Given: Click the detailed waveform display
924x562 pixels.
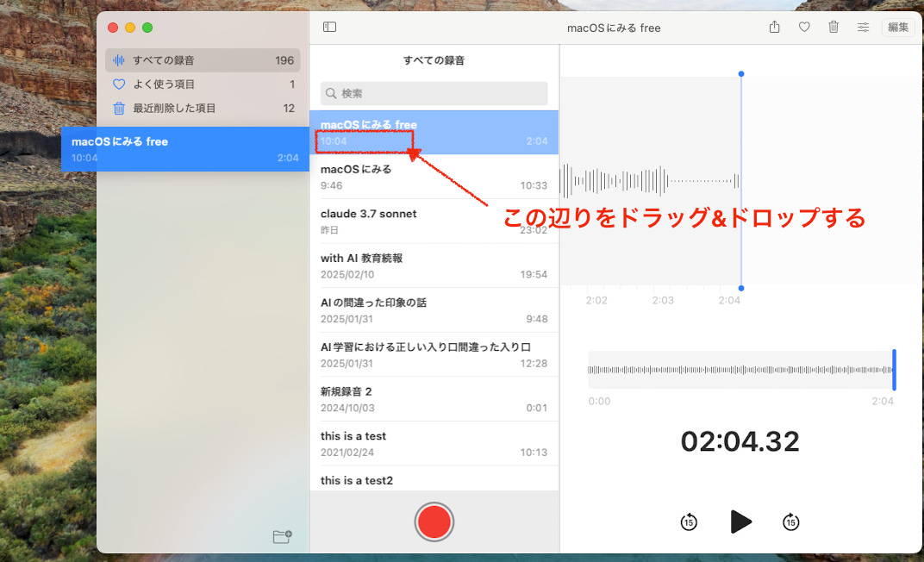Looking at the screenshot, I should coord(651,181).
